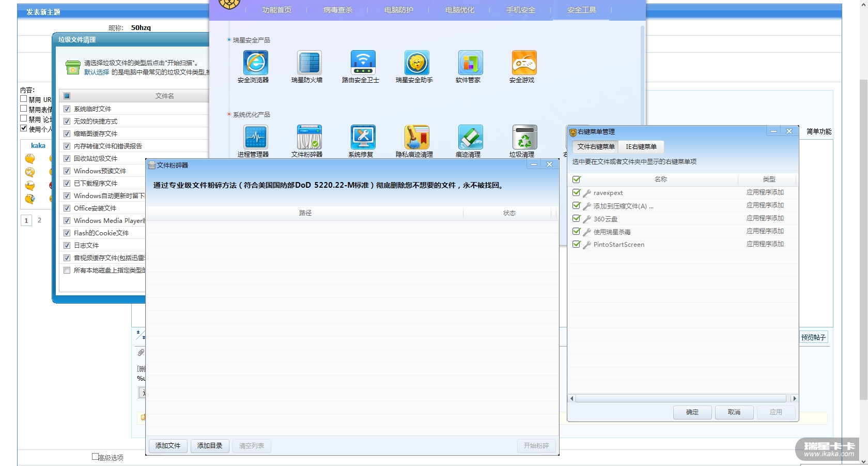
Task: Open the 手机安全 tab
Action: (x=521, y=10)
